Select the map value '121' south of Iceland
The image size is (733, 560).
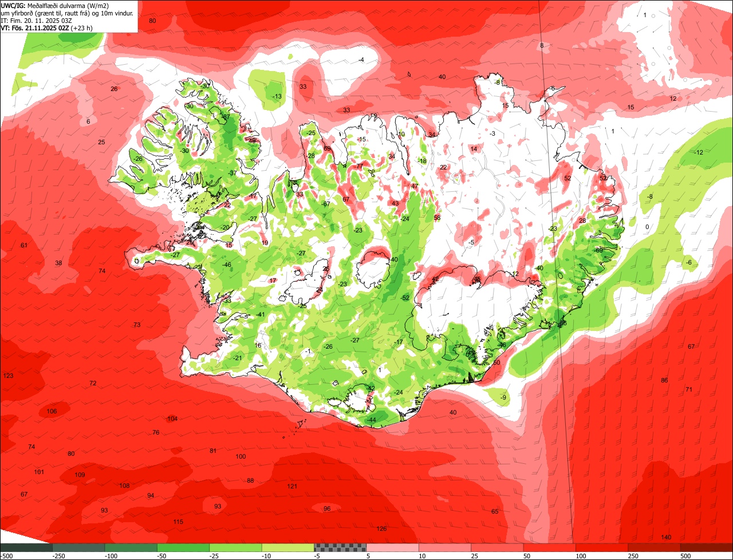[x=292, y=486]
